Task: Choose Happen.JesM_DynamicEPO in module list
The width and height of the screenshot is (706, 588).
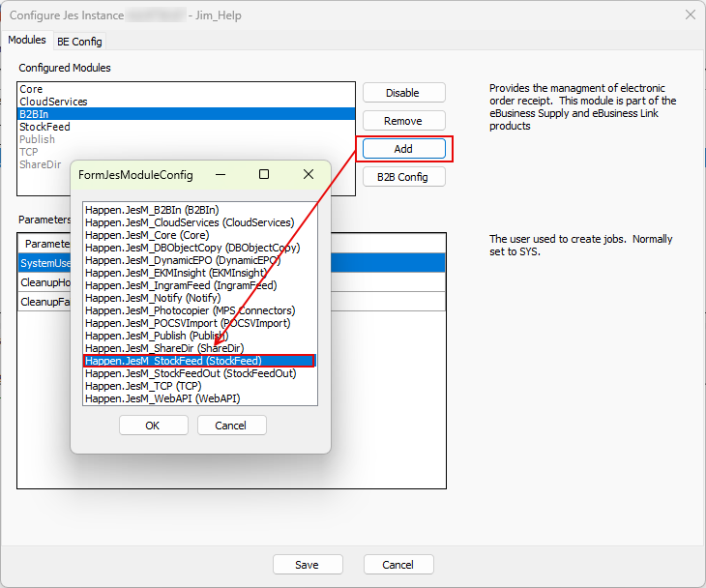Action: 200,261
